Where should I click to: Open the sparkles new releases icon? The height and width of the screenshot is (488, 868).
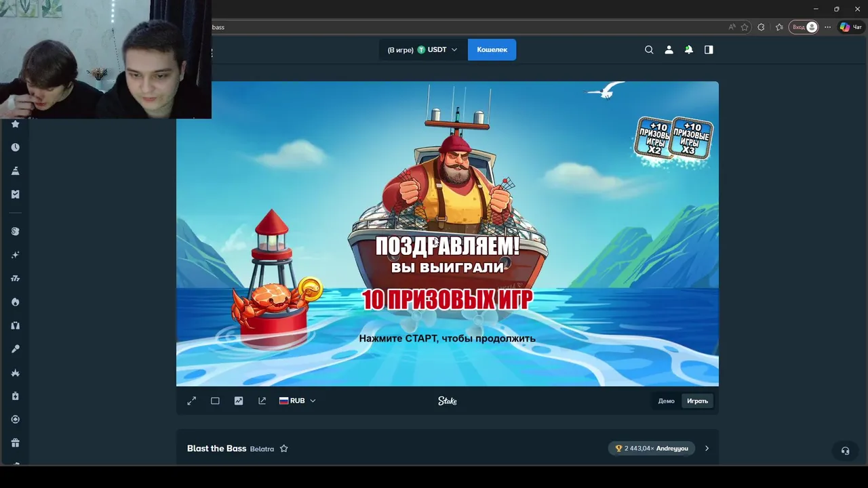point(15,255)
